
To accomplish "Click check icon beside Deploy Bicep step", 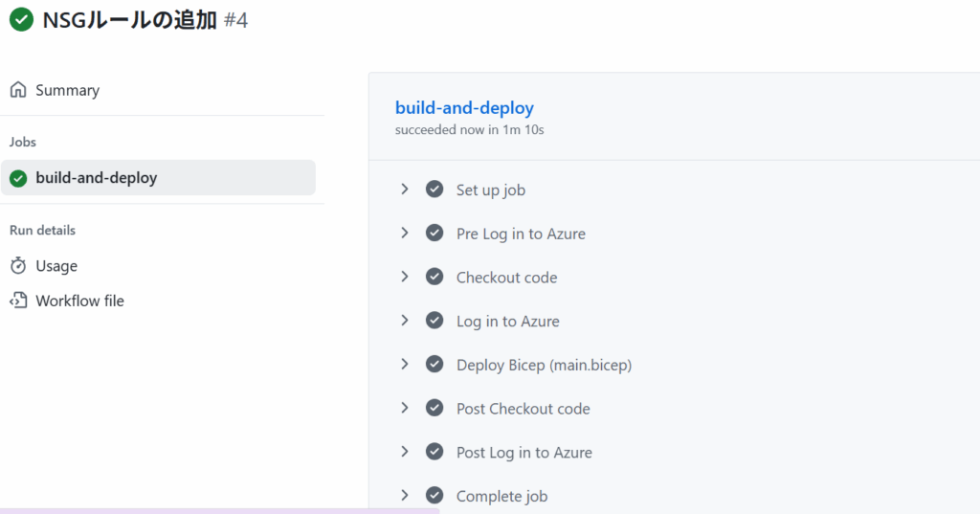I will coord(434,365).
